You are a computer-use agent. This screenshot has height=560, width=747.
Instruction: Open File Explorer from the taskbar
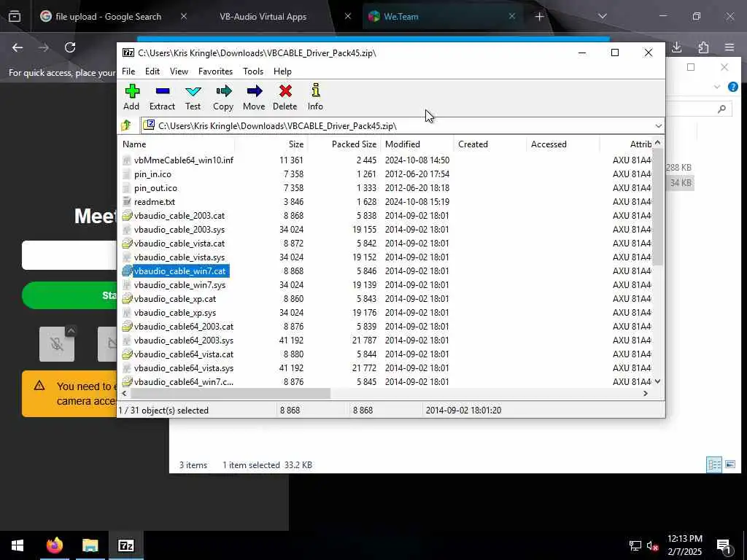pos(90,545)
